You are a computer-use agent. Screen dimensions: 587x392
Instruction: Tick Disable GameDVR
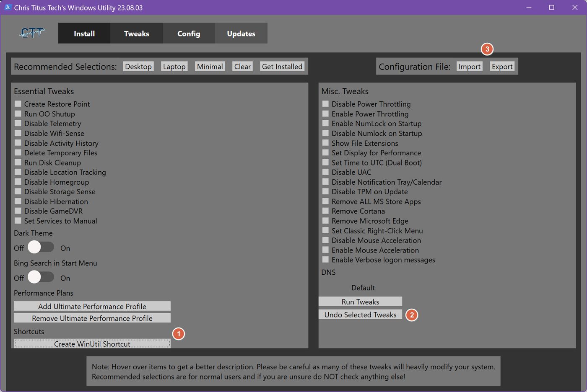click(18, 211)
